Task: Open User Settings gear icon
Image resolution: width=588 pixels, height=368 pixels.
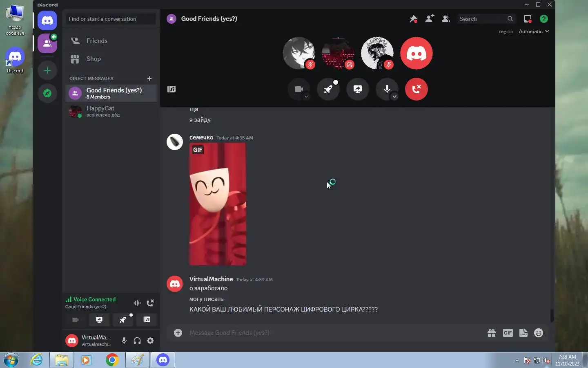Action: (x=150, y=341)
